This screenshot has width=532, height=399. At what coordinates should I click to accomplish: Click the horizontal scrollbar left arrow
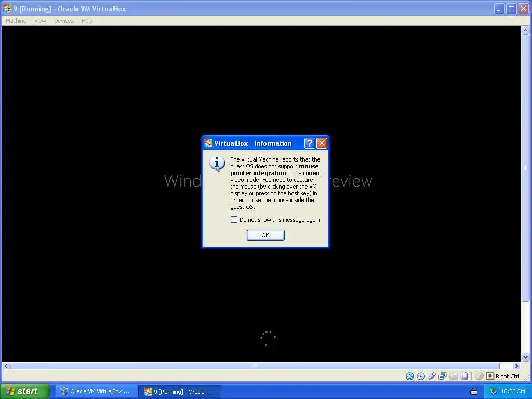(x=6, y=366)
